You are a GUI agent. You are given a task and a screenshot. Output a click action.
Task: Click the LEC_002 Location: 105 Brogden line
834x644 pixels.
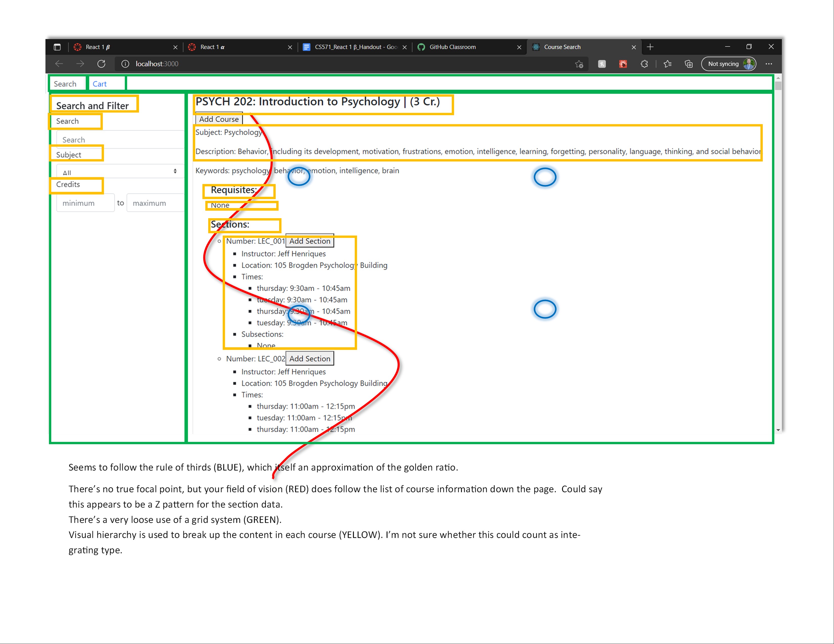pos(314,383)
